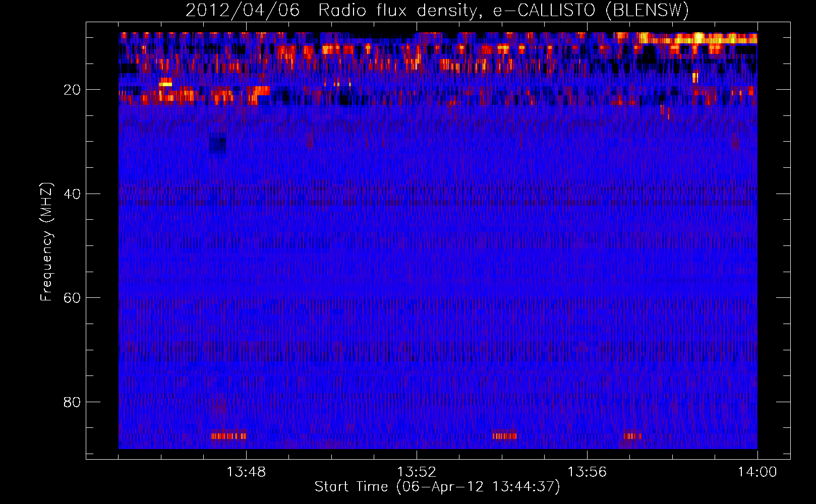Screen dimensions: 816x504
Task: Click the dark blue patch near 30 MHz
Action: click(218, 145)
